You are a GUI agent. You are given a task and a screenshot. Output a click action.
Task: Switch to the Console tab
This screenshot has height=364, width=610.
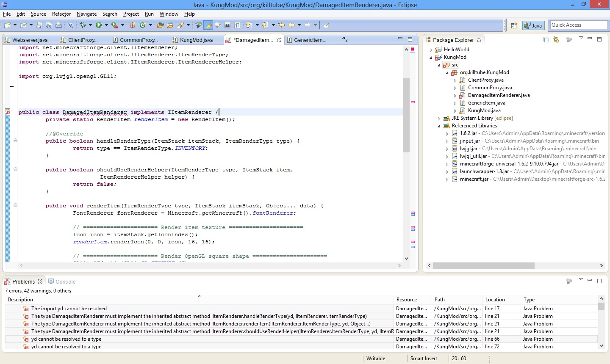coord(62,281)
